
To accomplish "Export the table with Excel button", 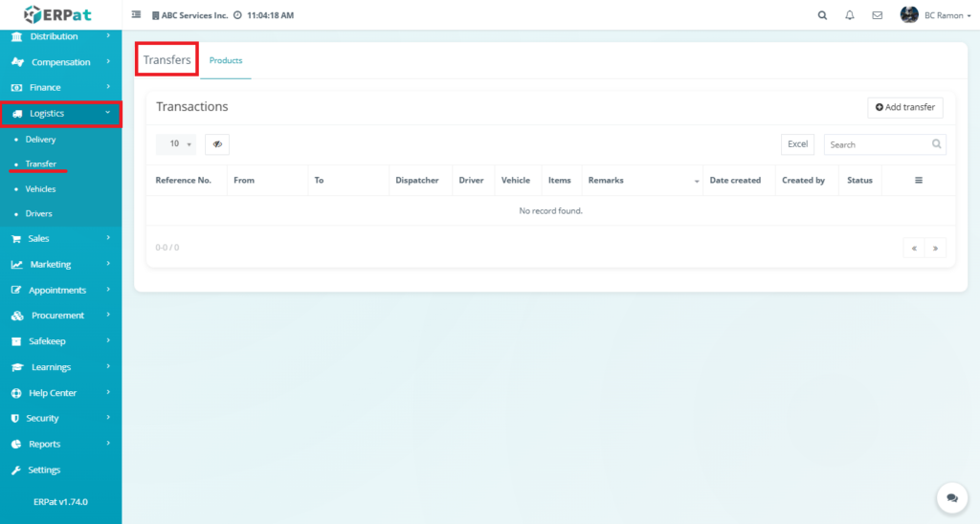I will pos(797,144).
